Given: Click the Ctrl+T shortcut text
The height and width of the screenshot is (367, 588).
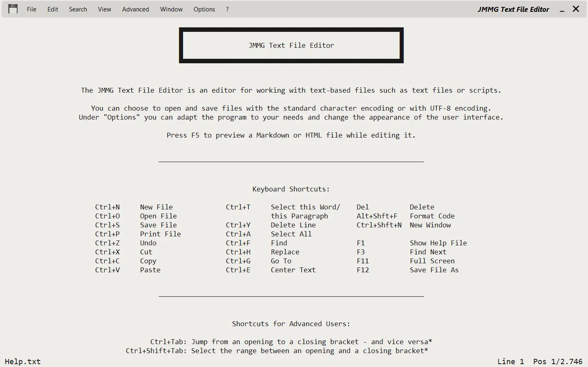Looking at the screenshot, I should pos(238,207).
